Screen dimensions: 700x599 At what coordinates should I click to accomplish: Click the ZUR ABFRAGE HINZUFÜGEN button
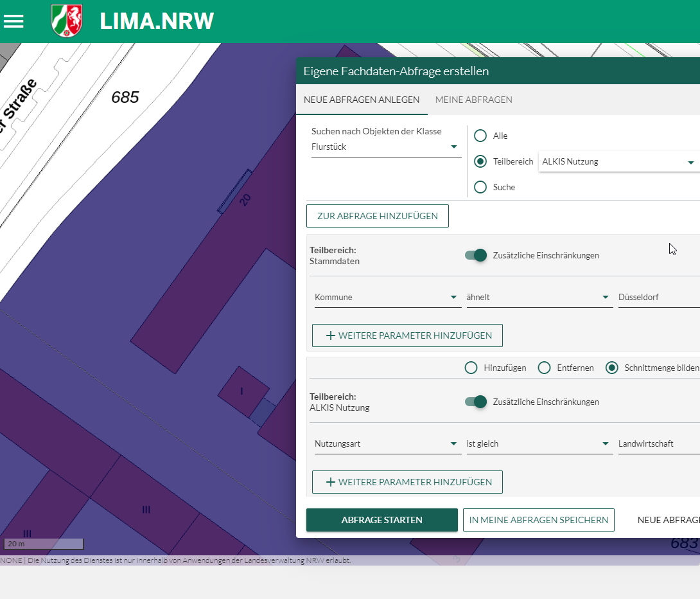pos(377,215)
